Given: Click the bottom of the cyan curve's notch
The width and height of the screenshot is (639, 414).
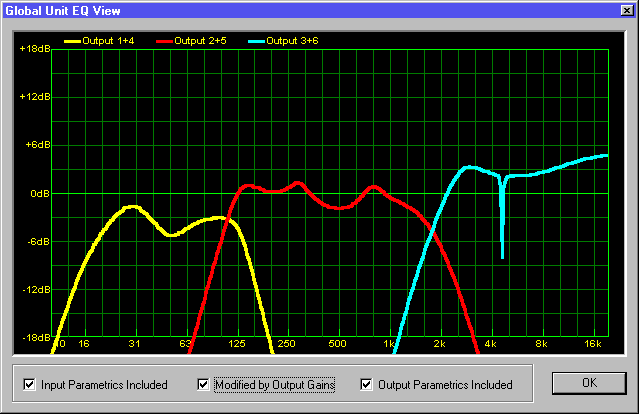Looking at the screenshot, I should pyautogui.click(x=502, y=257).
